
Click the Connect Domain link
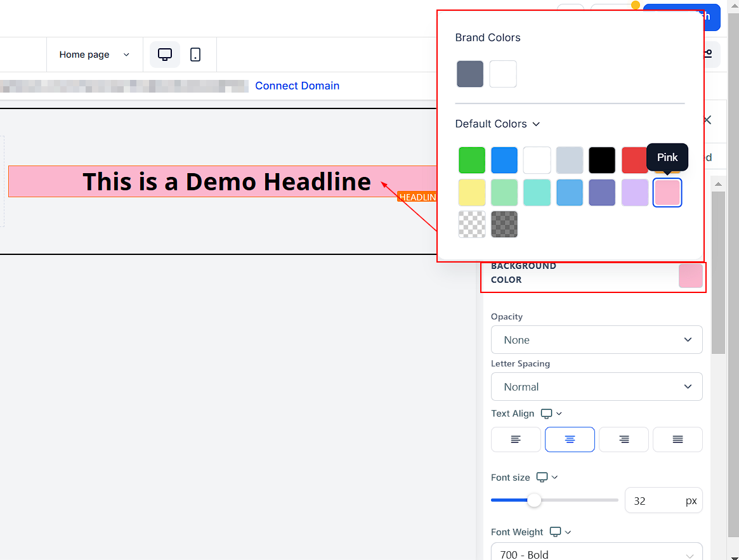[x=297, y=86]
